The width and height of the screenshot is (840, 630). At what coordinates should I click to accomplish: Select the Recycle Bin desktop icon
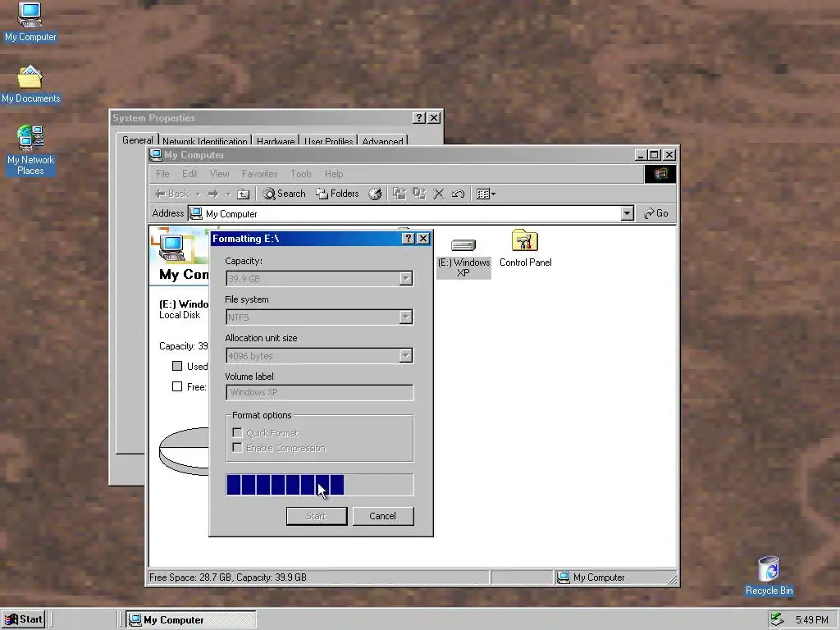(769, 576)
